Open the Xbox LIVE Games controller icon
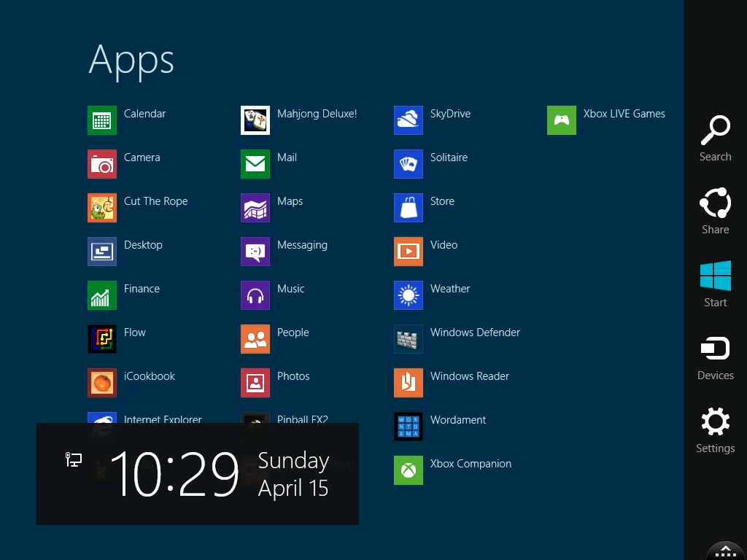Viewport: 747px width, 560px height. click(x=562, y=120)
